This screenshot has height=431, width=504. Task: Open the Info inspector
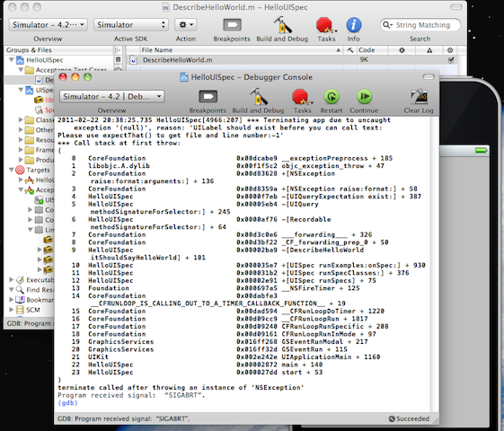coord(354,25)
